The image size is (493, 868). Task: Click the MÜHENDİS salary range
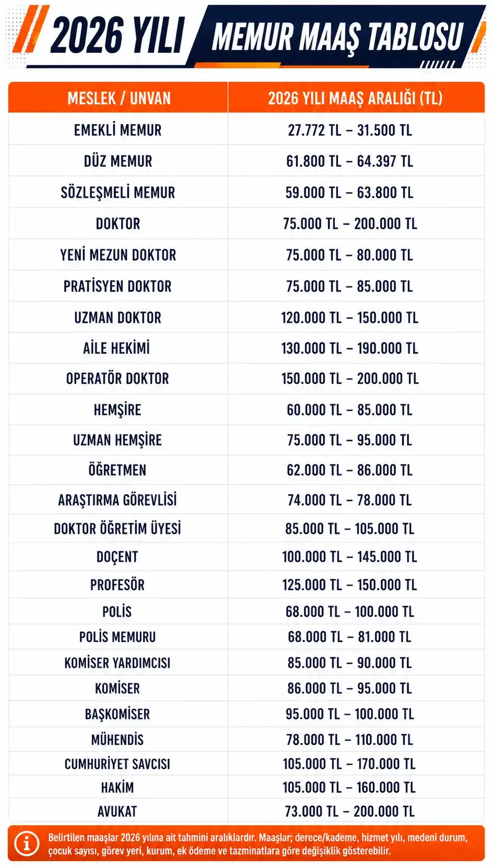[x=350, y=740]
